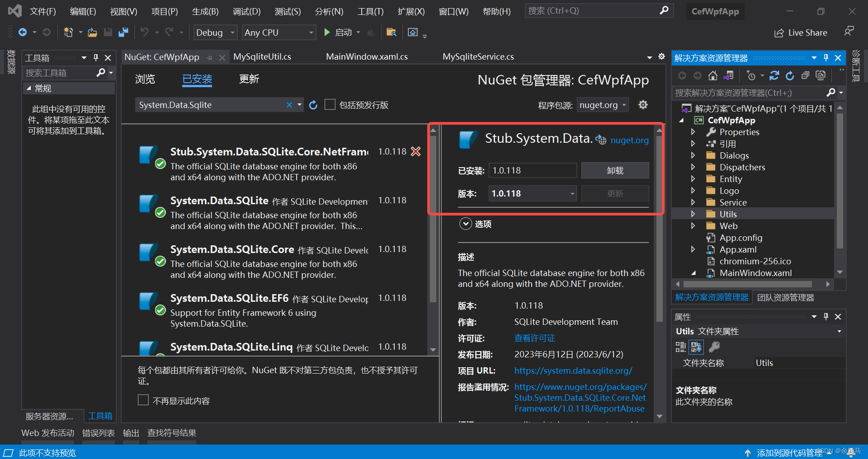Enable the 包括预发行版 checkbox
The width and height of the screenshot is (868, 459).
coord(330,104)
